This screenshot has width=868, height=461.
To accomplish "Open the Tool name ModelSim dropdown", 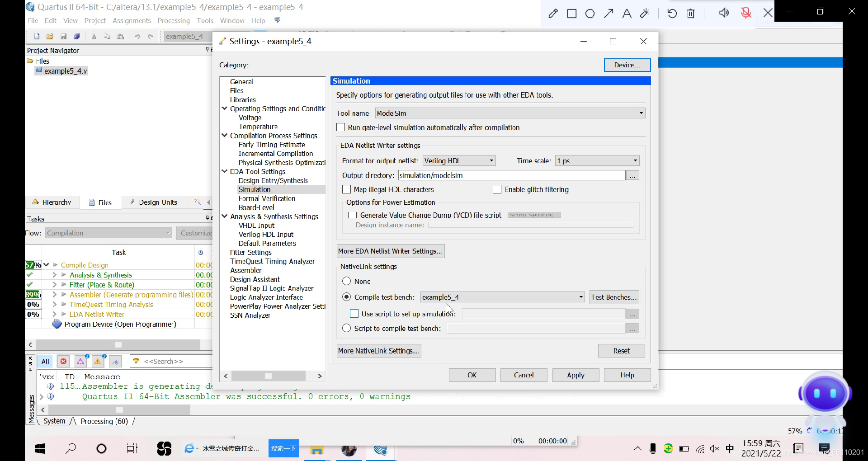I will click(x=510, y=113).
